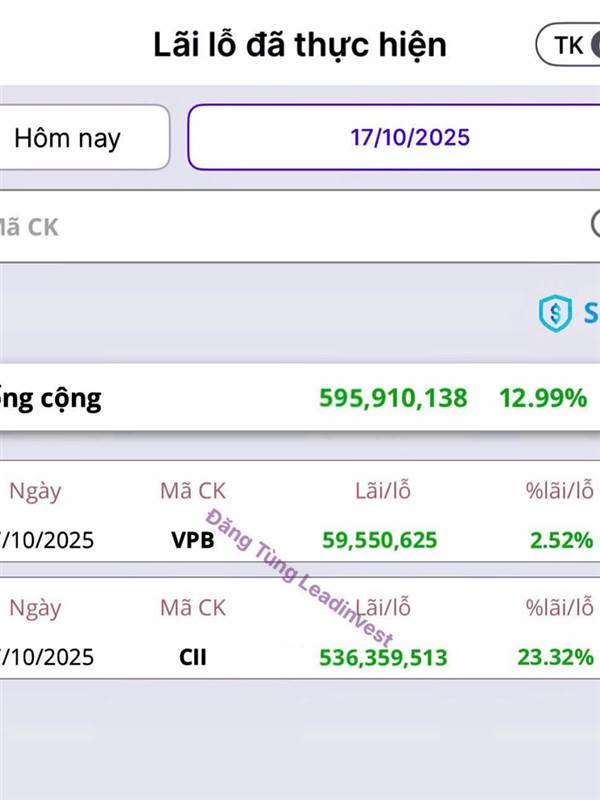Tap the search icon in Mã CK field
The height and width of the screenshot is (800, 600).
pos(594,224)
